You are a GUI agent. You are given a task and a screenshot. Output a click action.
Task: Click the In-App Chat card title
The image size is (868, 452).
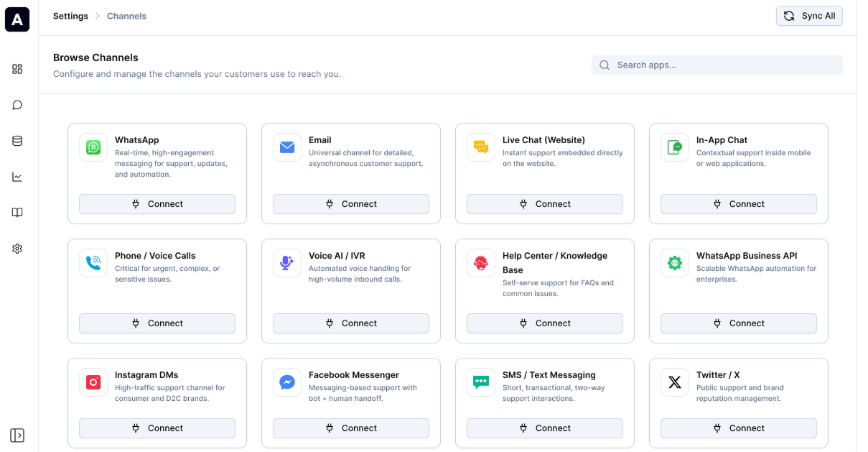(722, 140)
